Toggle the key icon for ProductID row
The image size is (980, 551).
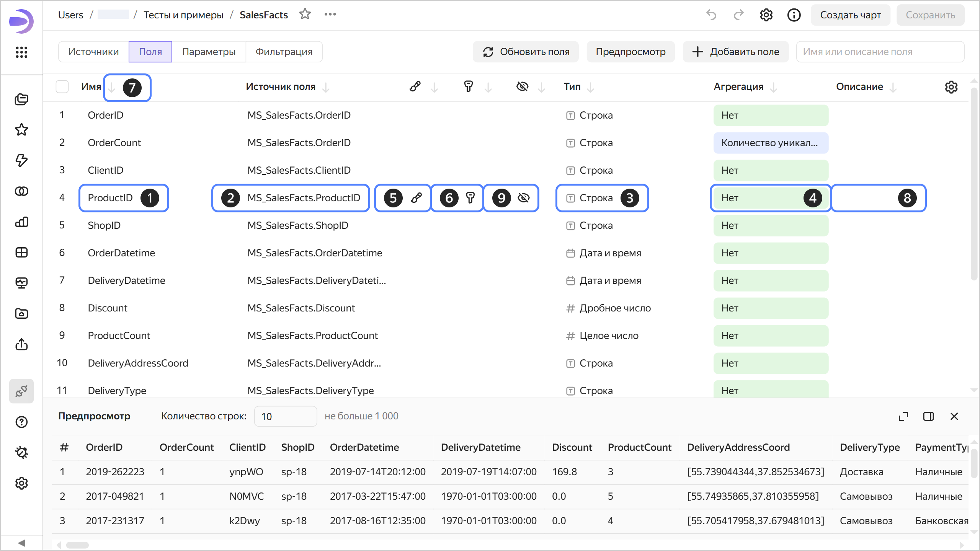[x=470, y=198]
